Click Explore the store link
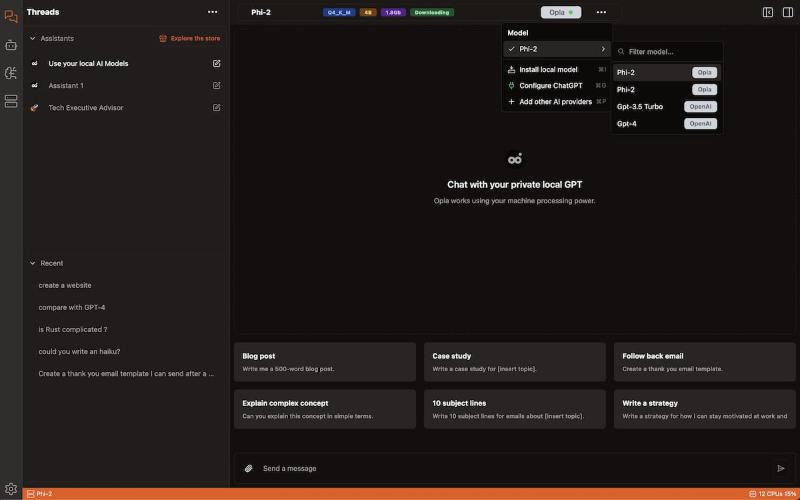 [190, 38]
